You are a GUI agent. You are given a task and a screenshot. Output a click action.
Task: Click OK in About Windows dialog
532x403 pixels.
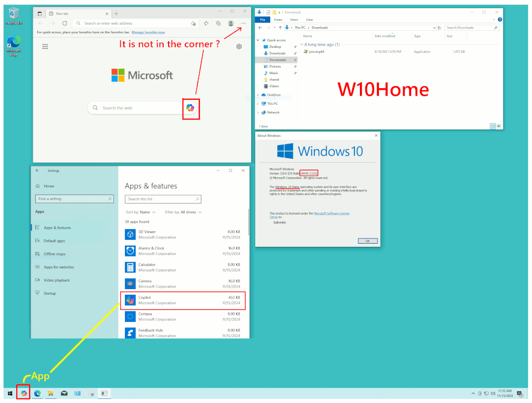click(x=367, y=241)
